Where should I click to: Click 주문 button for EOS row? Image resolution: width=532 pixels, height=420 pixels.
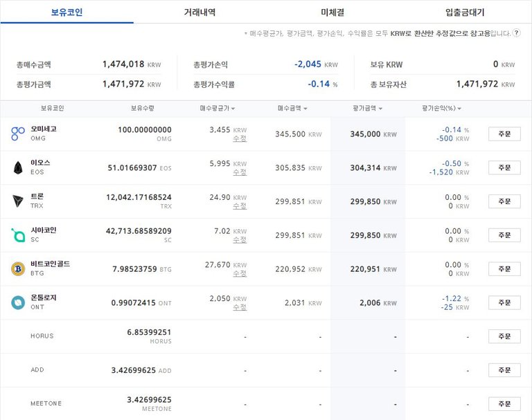(504, 167)
